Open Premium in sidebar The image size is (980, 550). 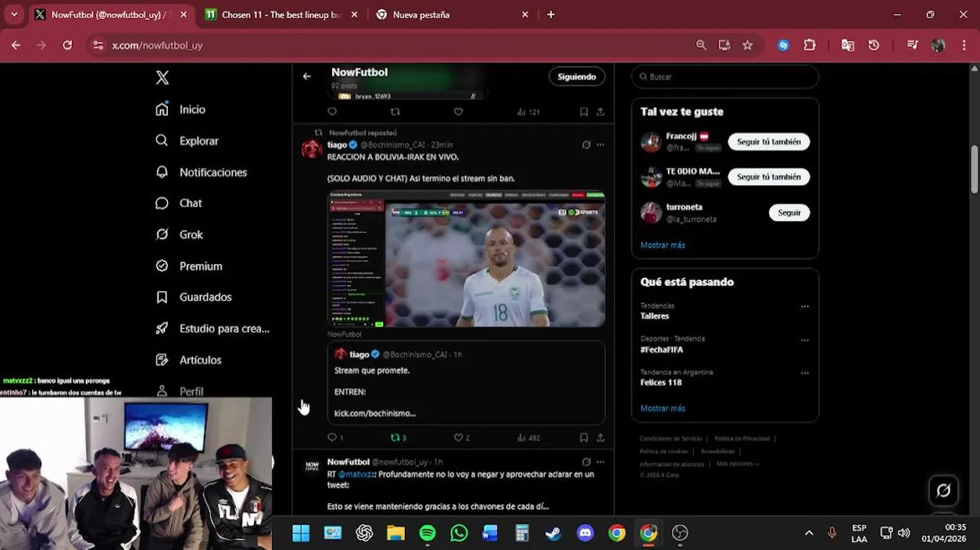[x=189, y=266]
